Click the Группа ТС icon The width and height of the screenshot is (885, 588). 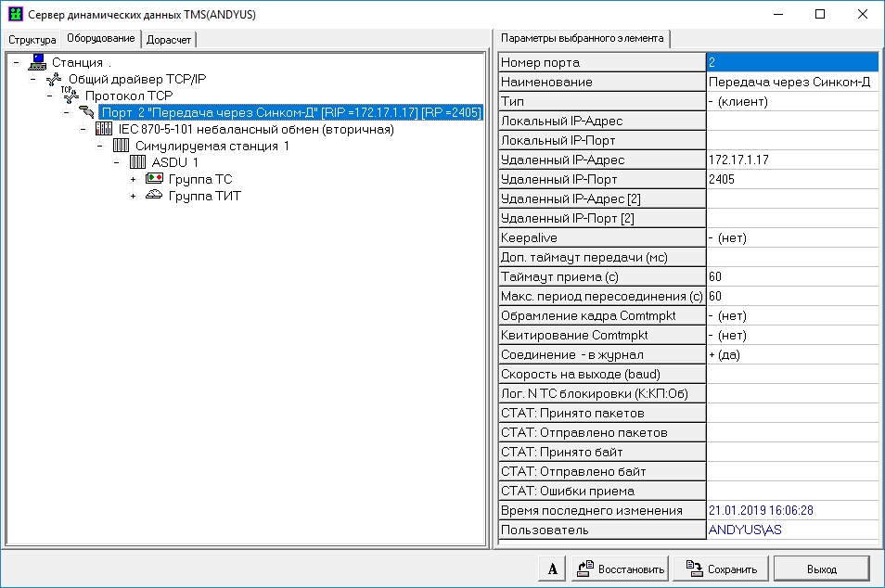pyautogui.click(x=154, y=179)
